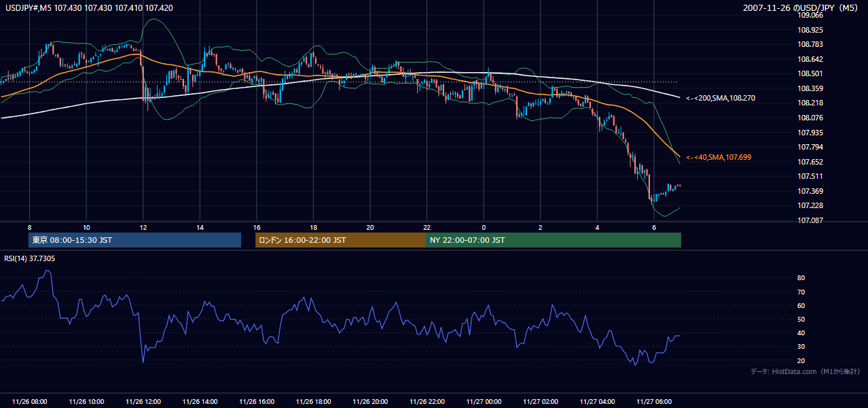
Task: Click price axis value 108.218
Action: click(x=810, y=103)
